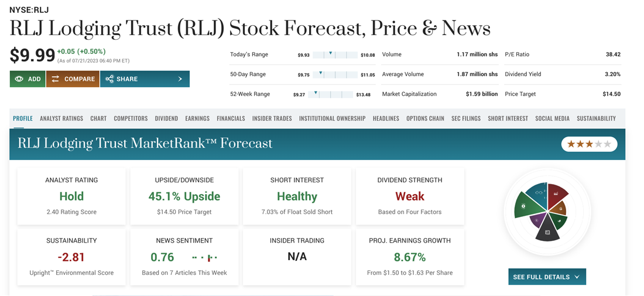The width and height of the screenshot is (644, 296).
Task: Click Upright Environmental Score text
Action: tap(71, 273)
